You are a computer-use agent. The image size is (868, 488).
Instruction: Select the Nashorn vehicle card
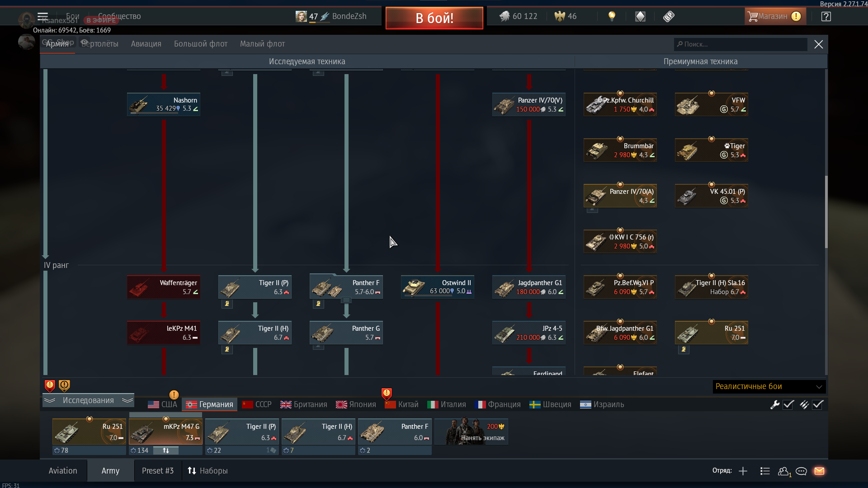[x=164, y=104]
